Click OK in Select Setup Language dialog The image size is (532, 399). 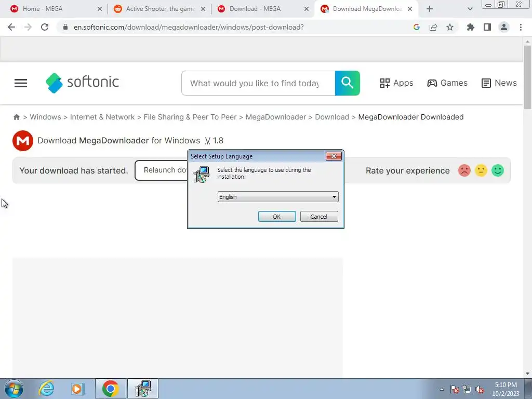pos(277,217)
